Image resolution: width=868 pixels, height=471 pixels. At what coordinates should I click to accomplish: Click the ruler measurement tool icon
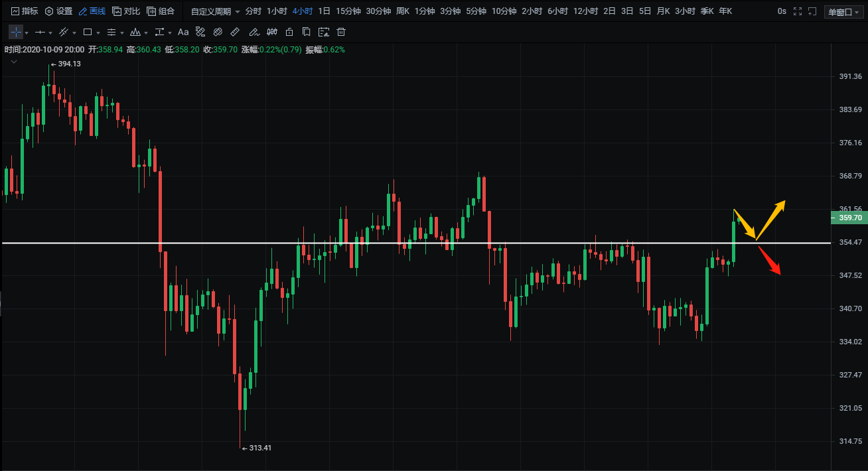pos(235,32)
